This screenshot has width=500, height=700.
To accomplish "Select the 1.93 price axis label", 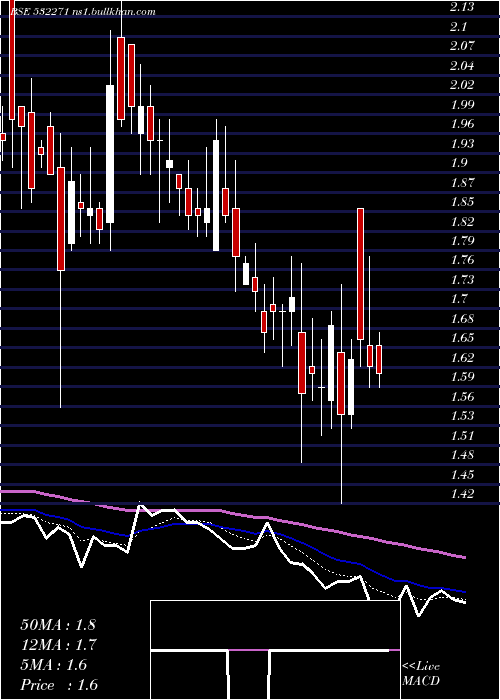I will tap(462, 143).
